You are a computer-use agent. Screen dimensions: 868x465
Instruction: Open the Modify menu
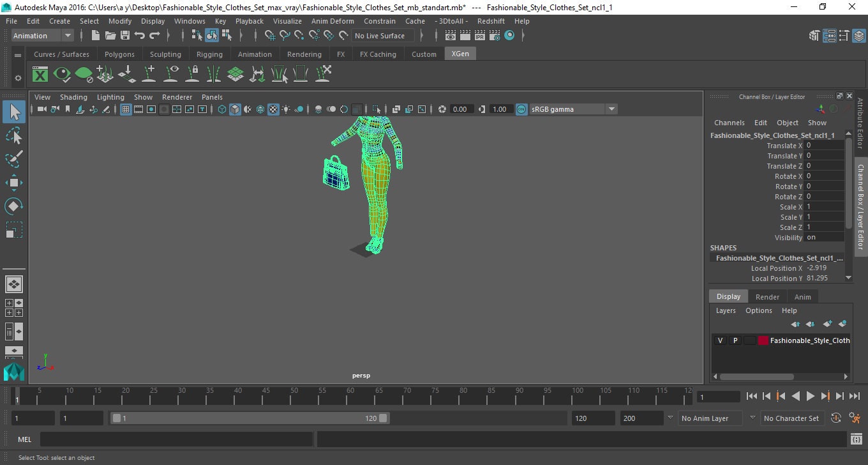coord(120,21)
